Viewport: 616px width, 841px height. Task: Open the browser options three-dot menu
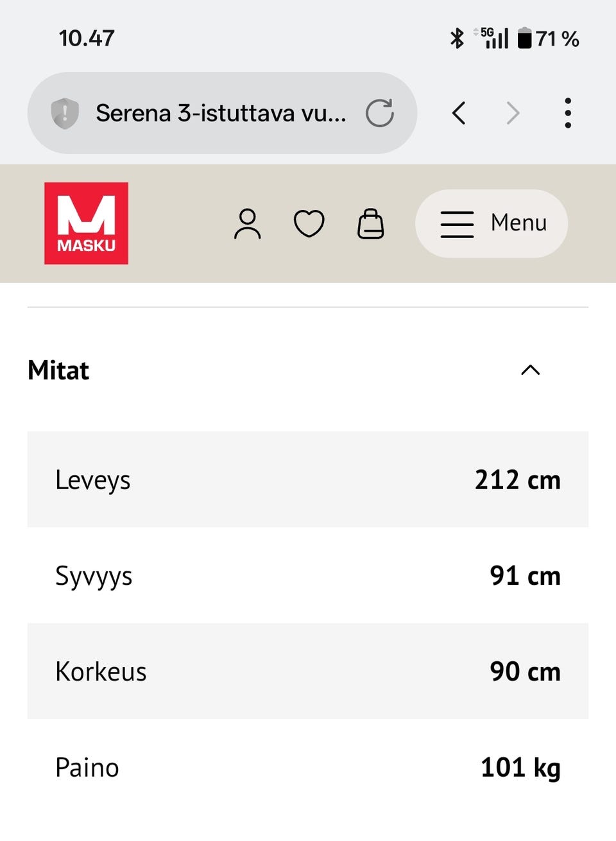568,112
